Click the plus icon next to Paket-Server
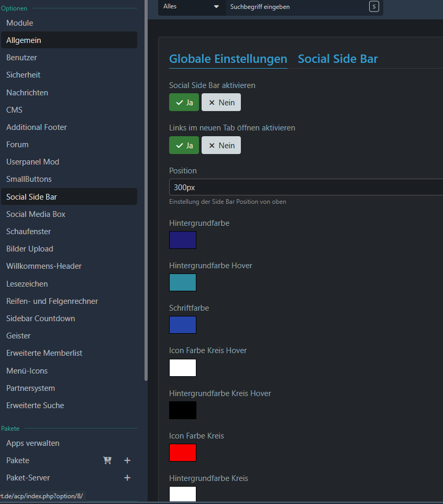443x504 pixels. (x=127, y=478)
